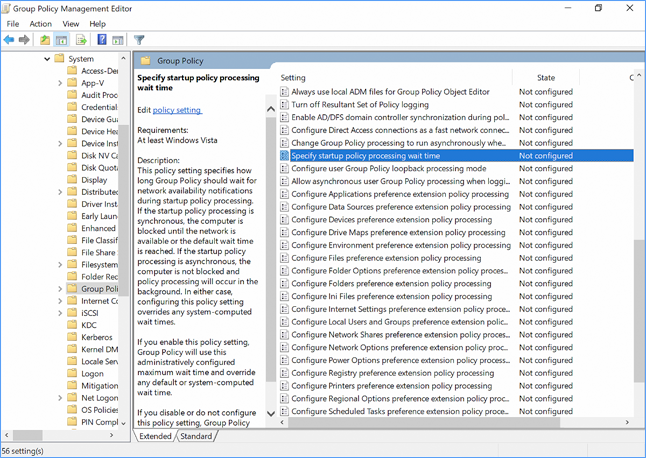Switch to the Standard tab
Viewport: 646px width, 458px height.
point(196,436)
